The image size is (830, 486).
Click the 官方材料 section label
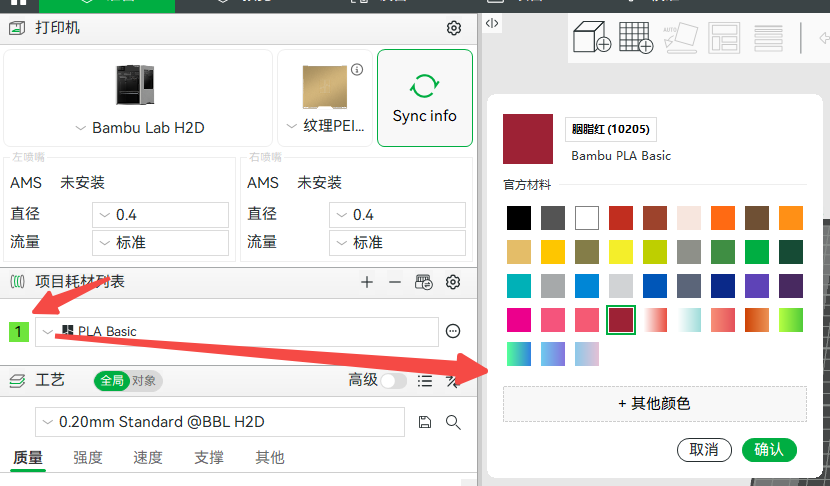coord(527,185)
